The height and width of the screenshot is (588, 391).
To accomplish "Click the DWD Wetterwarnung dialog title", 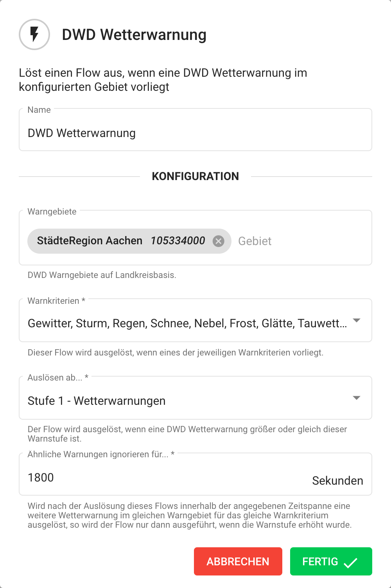I will (x=134, y=35).
